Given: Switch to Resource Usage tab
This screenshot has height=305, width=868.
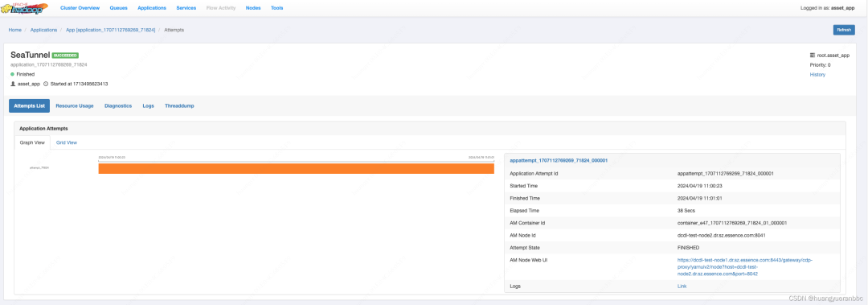Looking at the screenshot, I should (x=75, y=105).
